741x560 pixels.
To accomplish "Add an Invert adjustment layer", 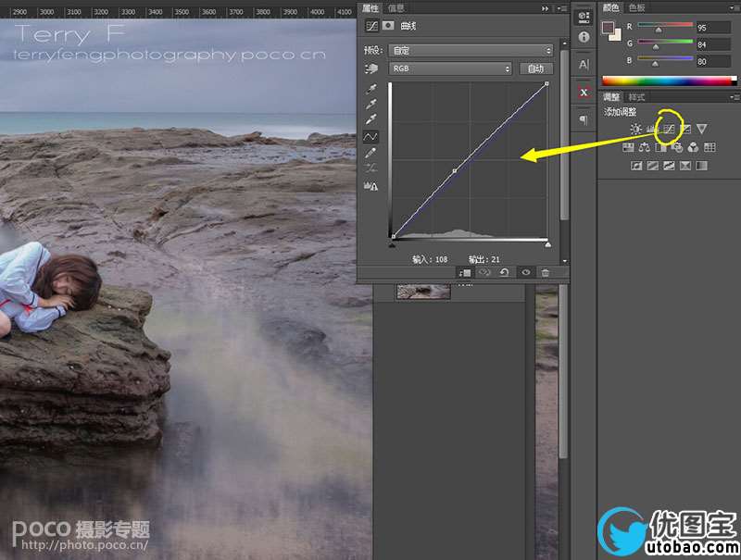I will click(x=636, y=166).
